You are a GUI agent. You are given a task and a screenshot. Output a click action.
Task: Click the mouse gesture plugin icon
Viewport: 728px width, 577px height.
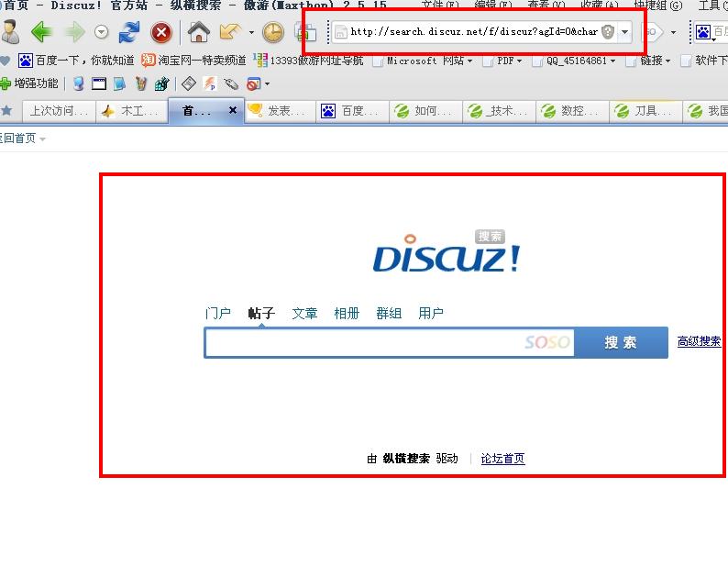tap(231, 83)
